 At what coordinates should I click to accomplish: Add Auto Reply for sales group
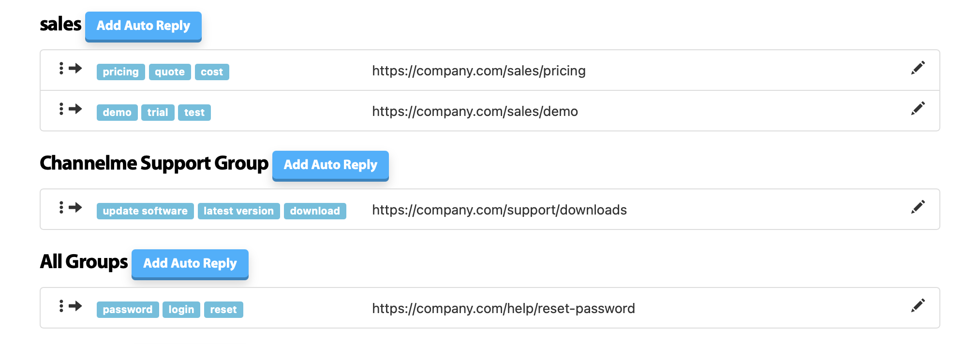[x=143, y=26]
